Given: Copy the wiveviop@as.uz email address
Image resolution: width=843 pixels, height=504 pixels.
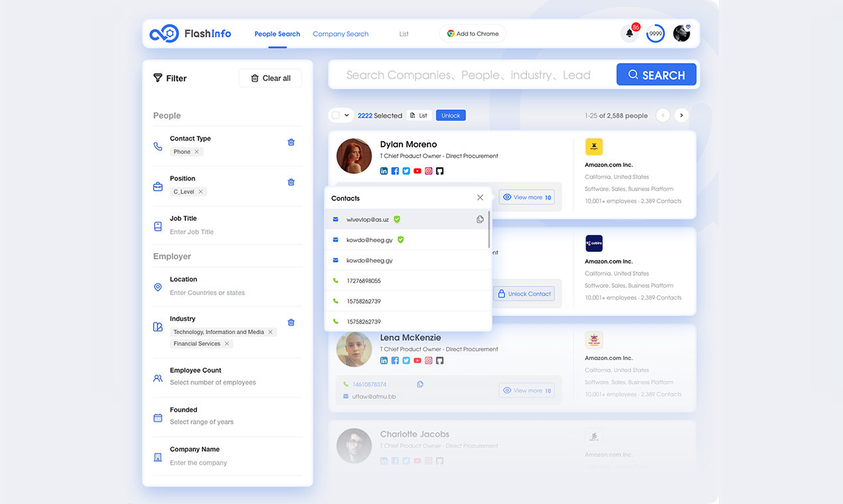Looking at the screenshot, I should coord(480,220).
